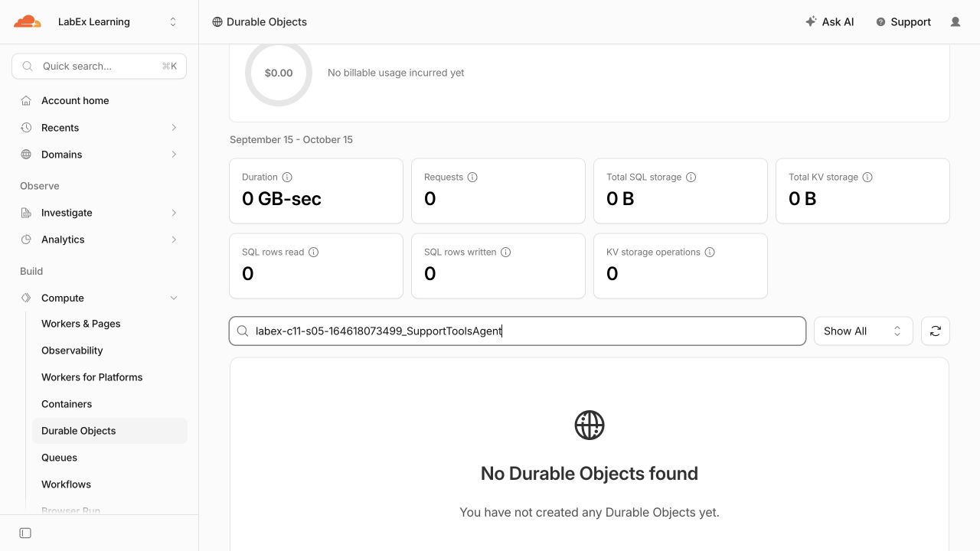
Task: Open Support menu
Action: (x=903, y=22)
